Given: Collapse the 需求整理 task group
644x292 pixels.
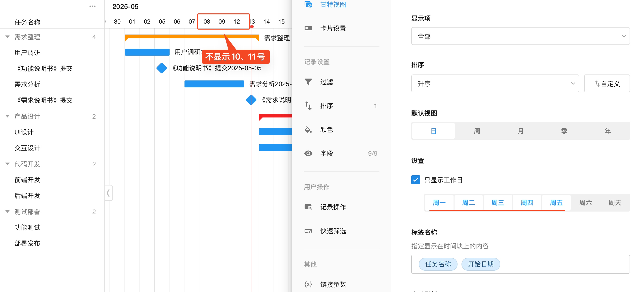Looking at the screenshot, I should coord(7,37).
